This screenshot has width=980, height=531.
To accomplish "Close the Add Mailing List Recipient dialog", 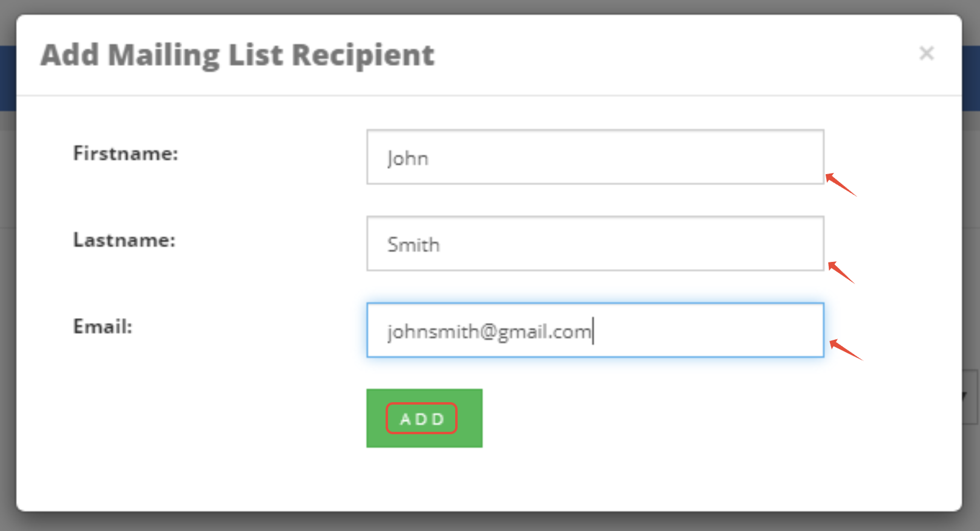I will [x=926, y=53].
